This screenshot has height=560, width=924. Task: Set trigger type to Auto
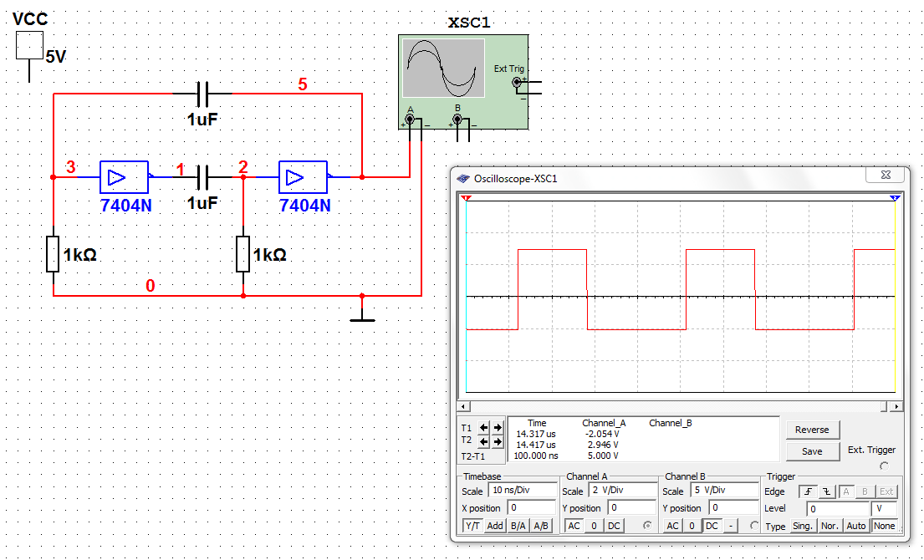click(x=855, y=526)
